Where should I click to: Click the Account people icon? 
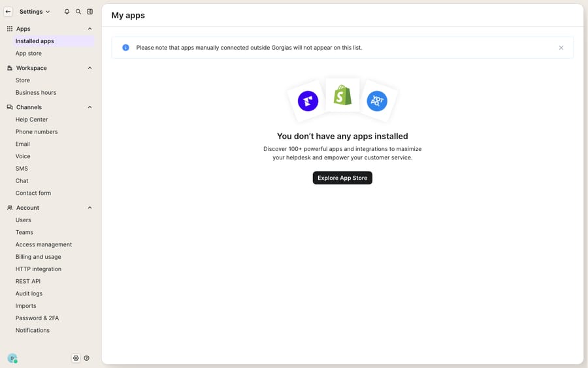[10, 207]
